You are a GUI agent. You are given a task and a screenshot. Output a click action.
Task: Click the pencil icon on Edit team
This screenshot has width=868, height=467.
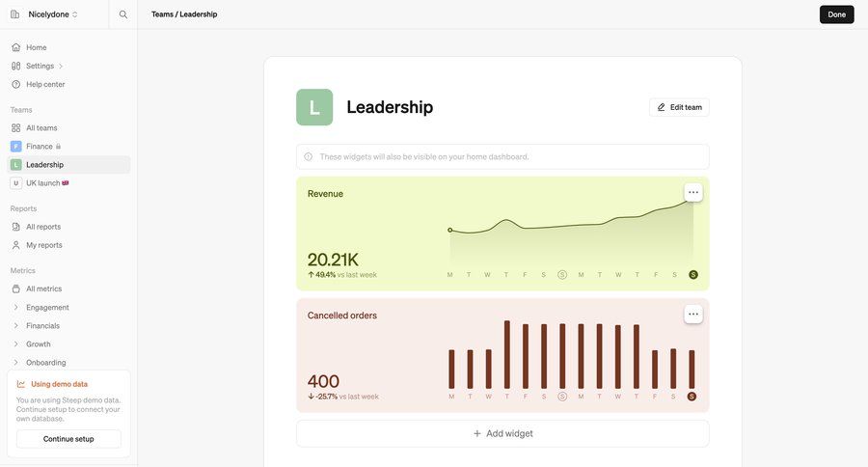tap(661, 107)
